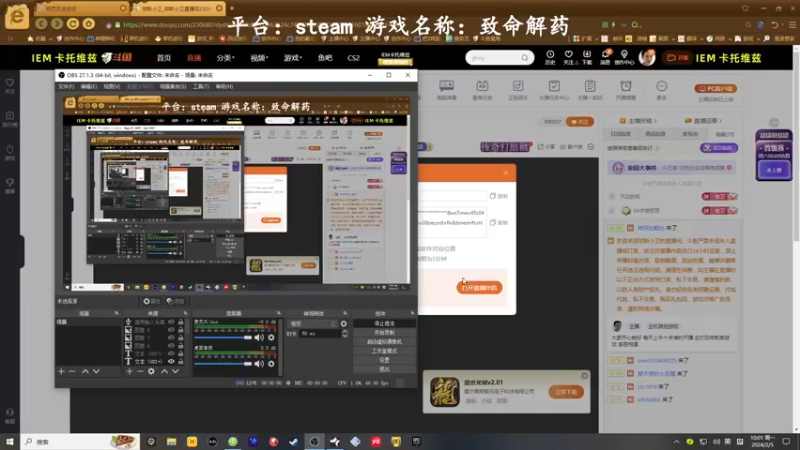
Task: Open scene transition settings gear icon
Action: [344, 323]
